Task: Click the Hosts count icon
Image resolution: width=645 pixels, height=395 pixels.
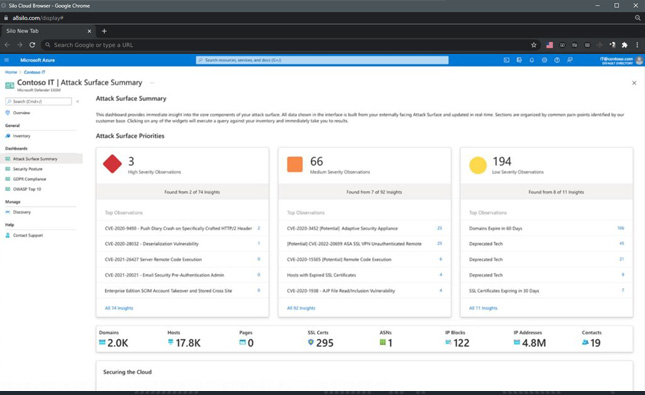Action: pyautogui.click(x=170, y=342)
